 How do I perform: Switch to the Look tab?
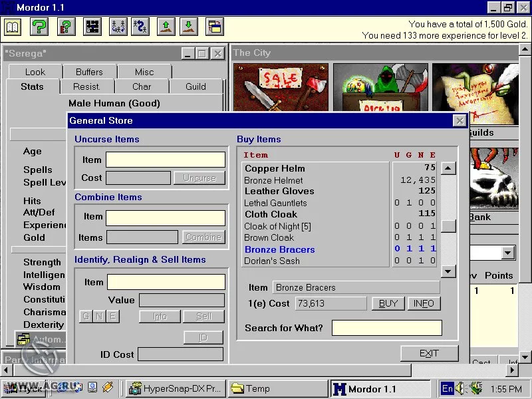35,72
